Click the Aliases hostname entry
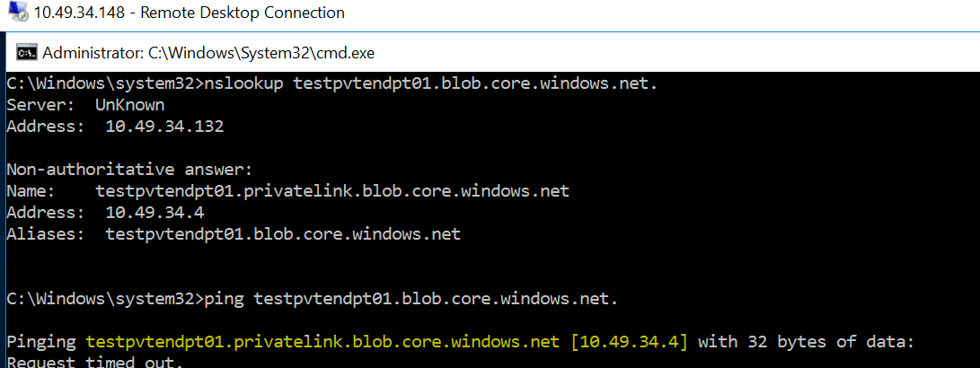980x368 pixels. point(283,234)
